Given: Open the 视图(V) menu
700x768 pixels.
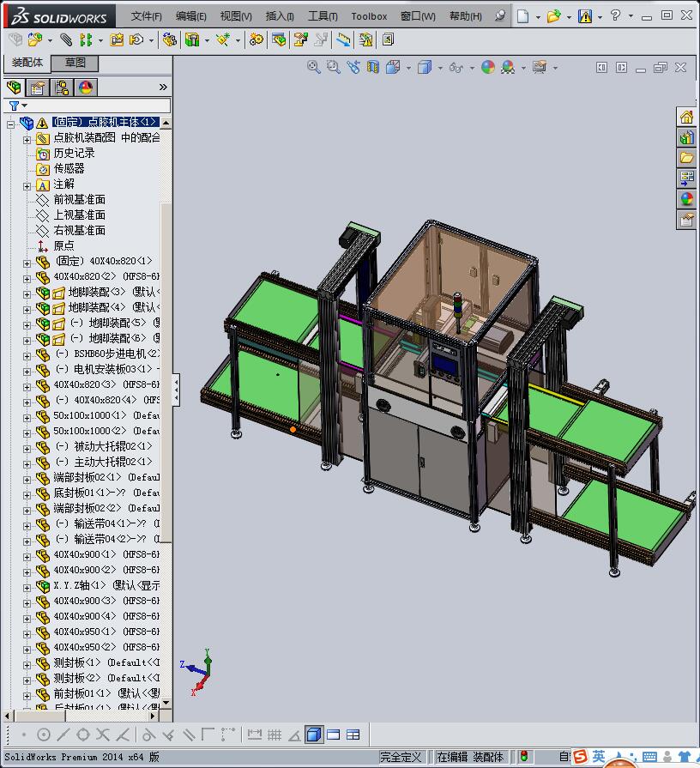Looking at the screenshot, I should (236, 16).
